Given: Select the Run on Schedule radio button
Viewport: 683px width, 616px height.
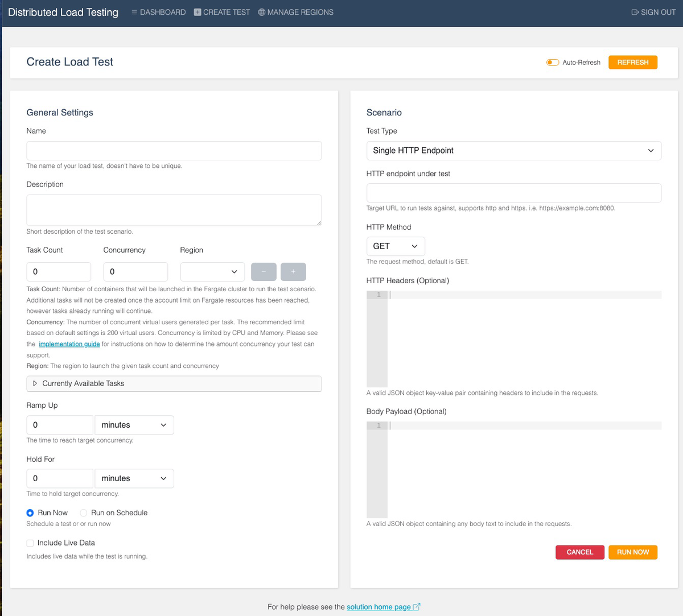Looking at the screenshot, I should [84, 512].
